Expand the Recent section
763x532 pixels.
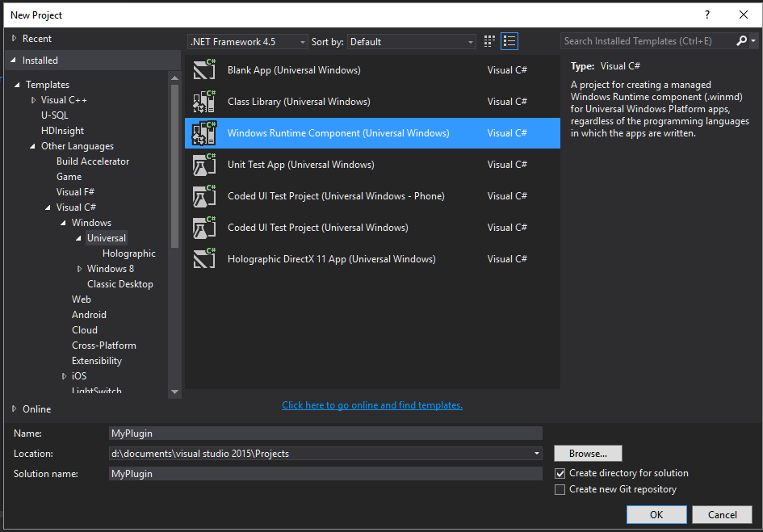pyautogui.click(x=14, y=38)
